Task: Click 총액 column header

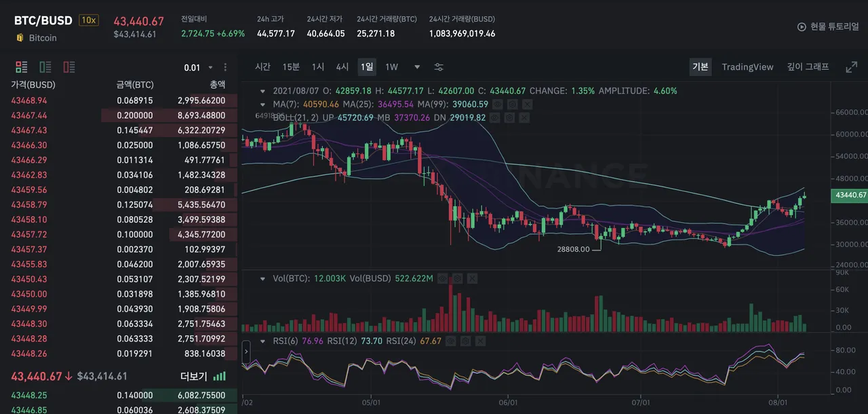Action: pos(217,85)
